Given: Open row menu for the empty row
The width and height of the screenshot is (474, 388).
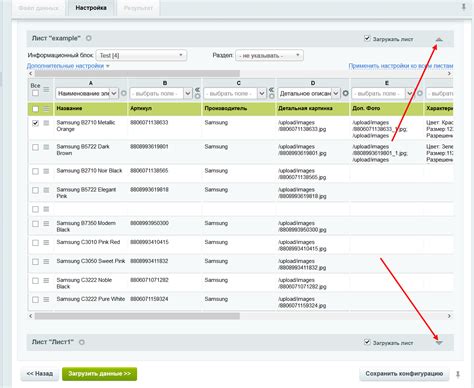Looking at the screenshot, I should point(46,209).
